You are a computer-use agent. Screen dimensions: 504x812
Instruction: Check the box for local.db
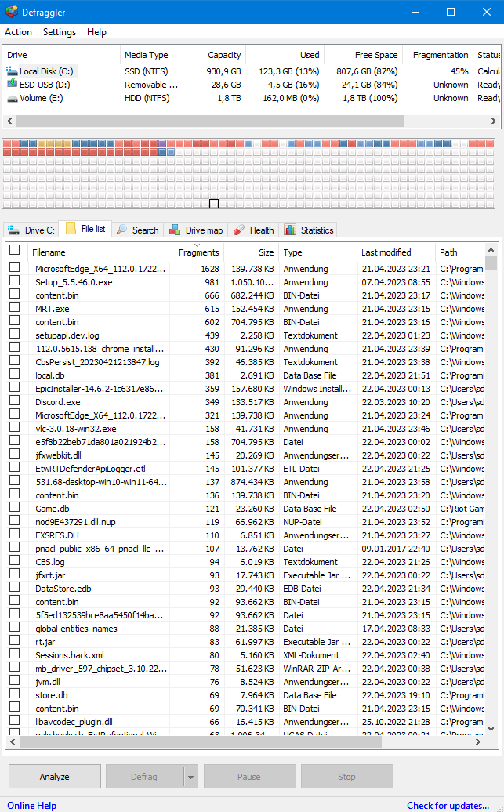(x=15, y=373)
